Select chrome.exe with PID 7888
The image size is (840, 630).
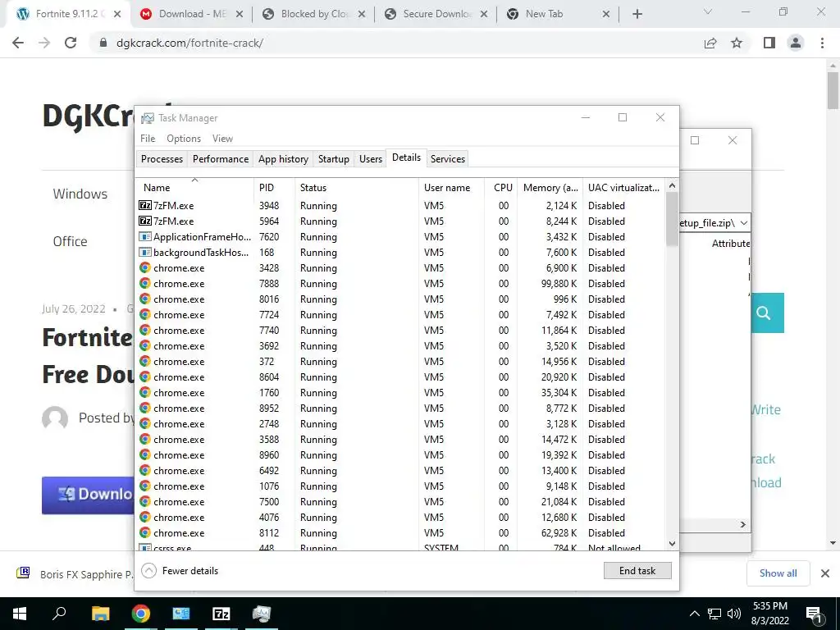[399, 283]
